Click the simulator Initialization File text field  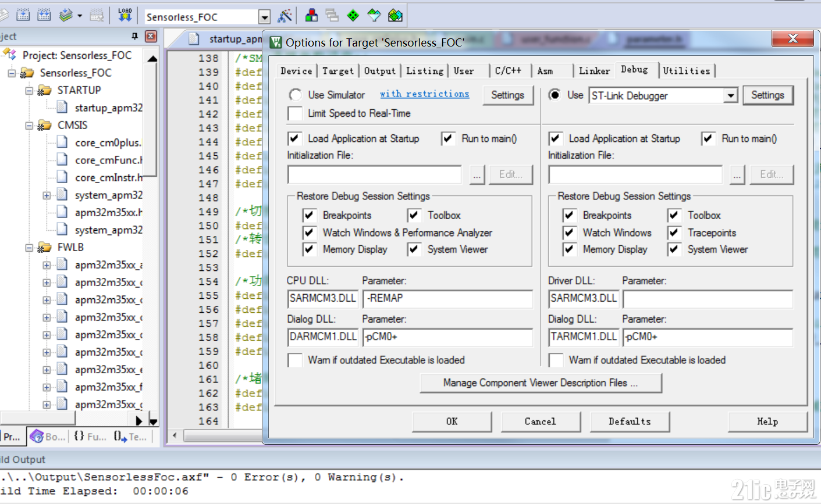[374, 174]
